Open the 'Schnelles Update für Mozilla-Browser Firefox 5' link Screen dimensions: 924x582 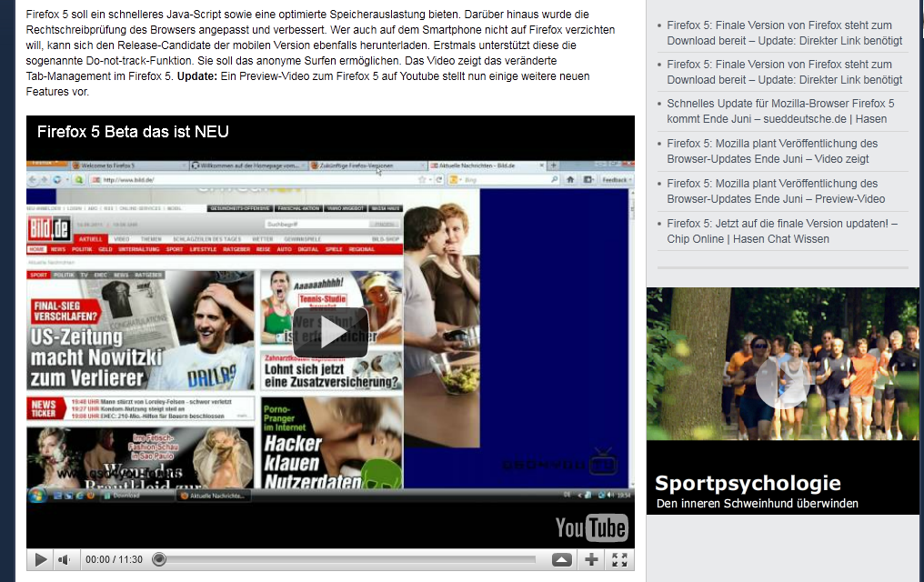click(780, 111)
